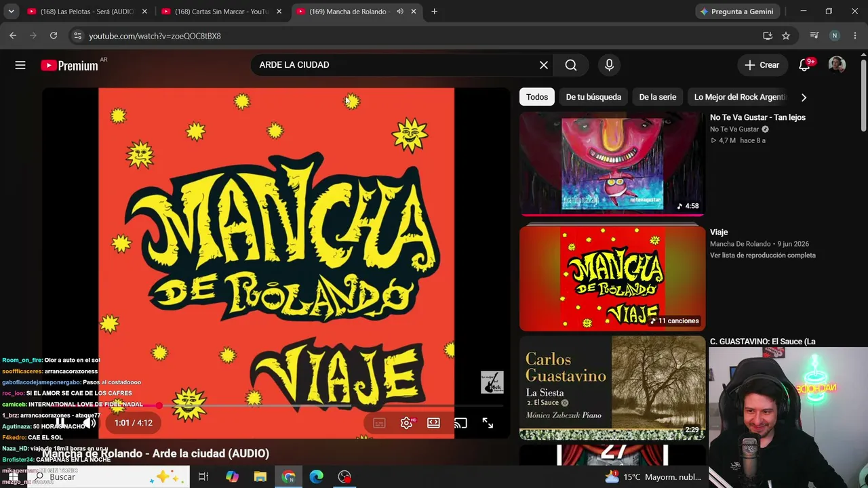This screenshot has height=488, width=868.
Task: Toggle subtitles in the player
Action: point(379,423)
